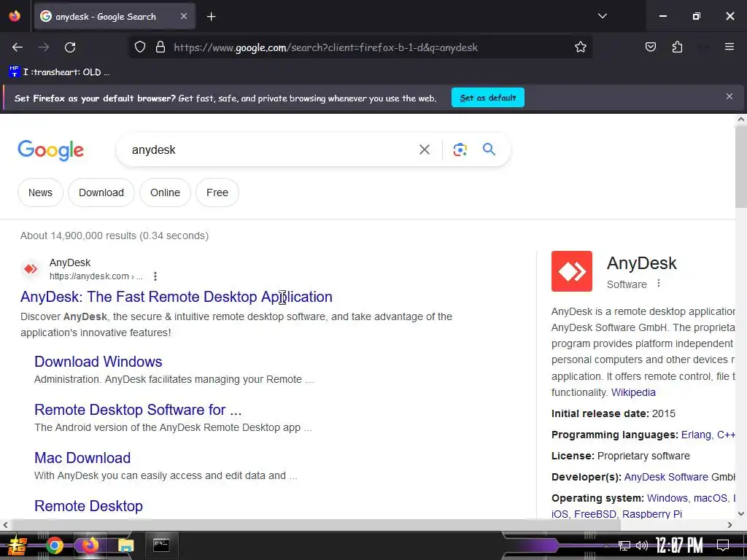Click the anydesk.com URL breadcrumb
The width and height of the screenshot is (747, 560).
click(96, 276)
